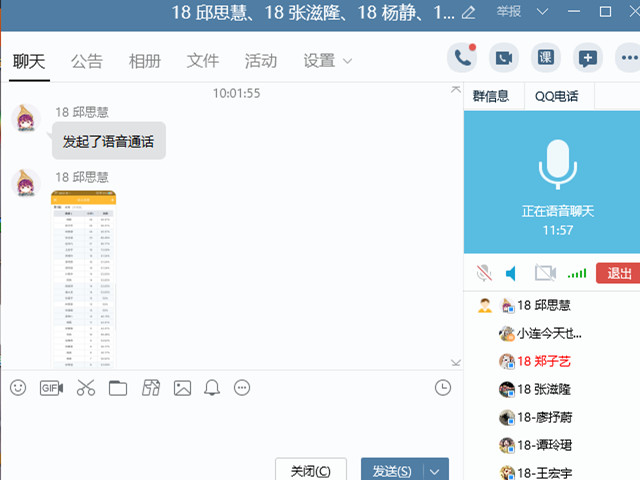The image size is (640, 480).
Task: Open the send options dropdown arrow
Action: [435, 472]
